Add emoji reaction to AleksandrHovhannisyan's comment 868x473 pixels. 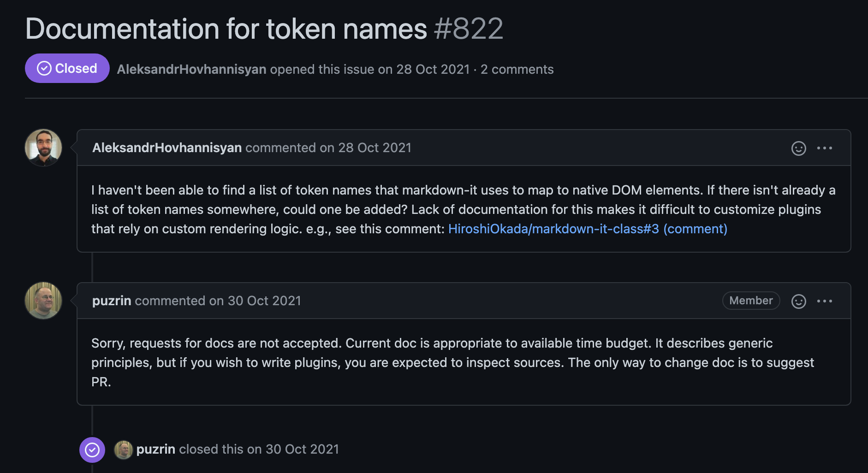798,148
